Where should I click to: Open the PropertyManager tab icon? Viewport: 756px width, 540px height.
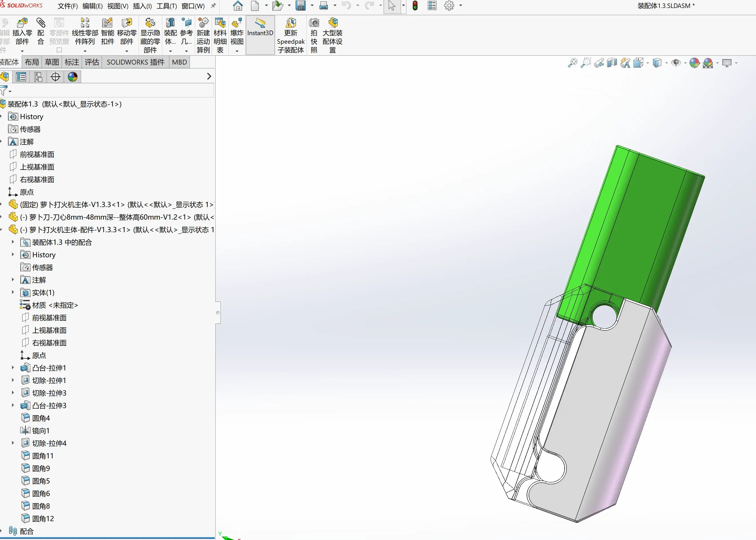tap(21, 77)
